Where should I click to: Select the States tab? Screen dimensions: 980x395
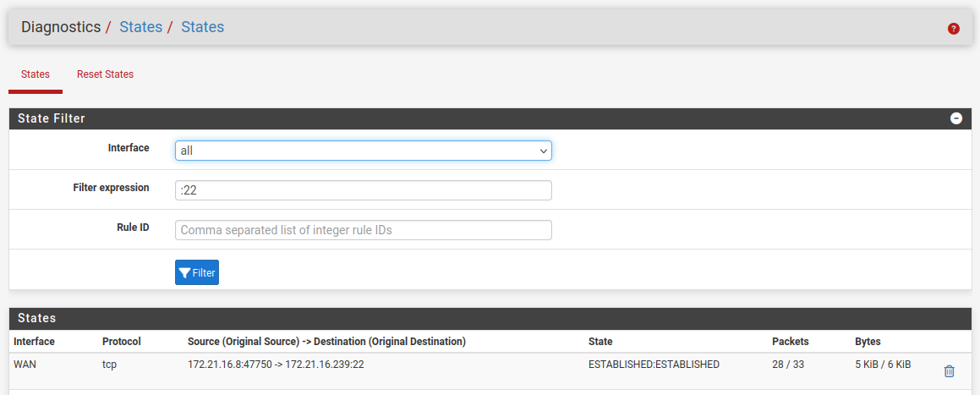36,74
